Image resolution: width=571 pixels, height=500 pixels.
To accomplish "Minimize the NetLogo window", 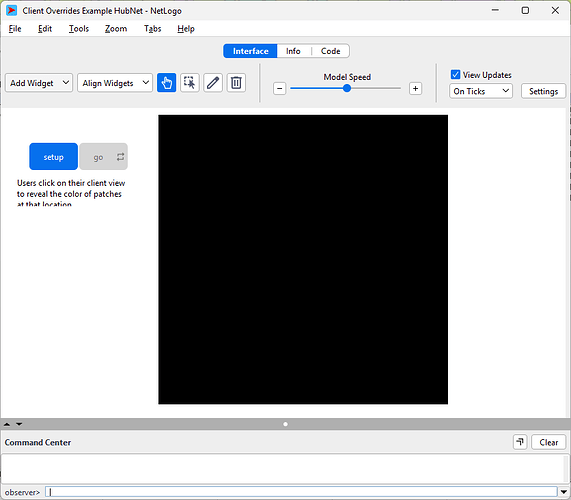I will click(x=495, y=10).
